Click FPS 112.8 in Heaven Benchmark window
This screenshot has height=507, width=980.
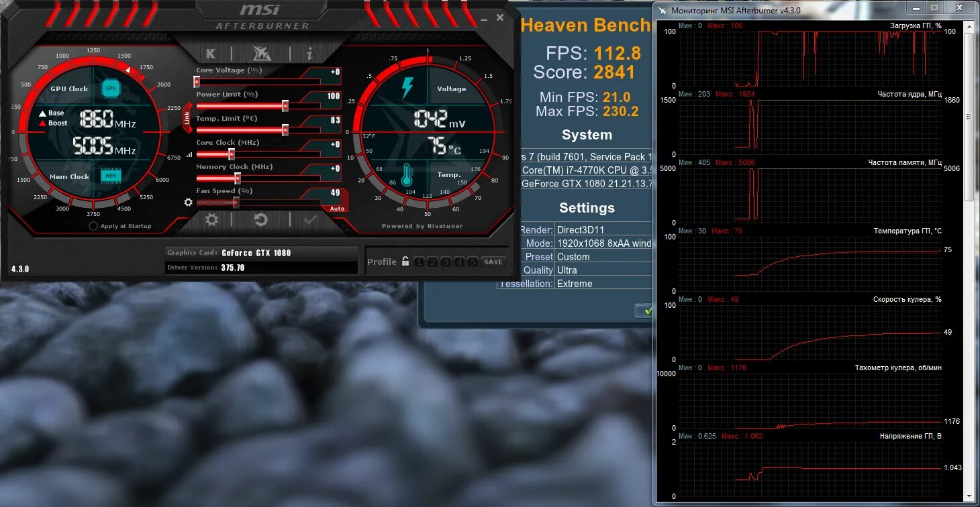593,53
